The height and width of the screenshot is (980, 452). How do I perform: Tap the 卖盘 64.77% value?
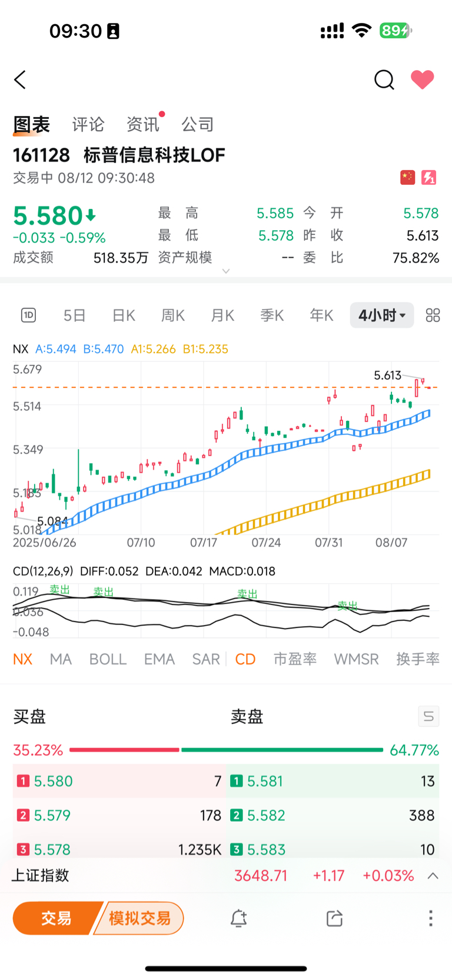[414, 750]
